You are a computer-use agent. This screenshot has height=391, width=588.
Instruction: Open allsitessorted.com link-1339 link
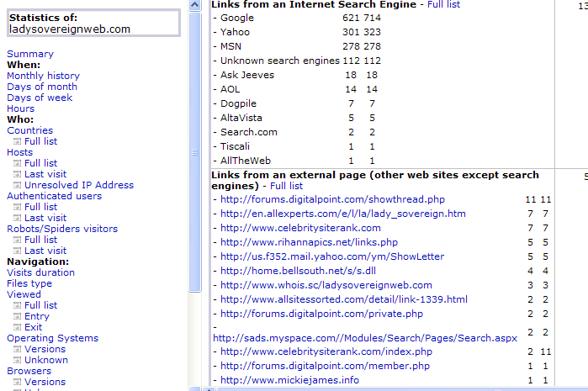344,299
